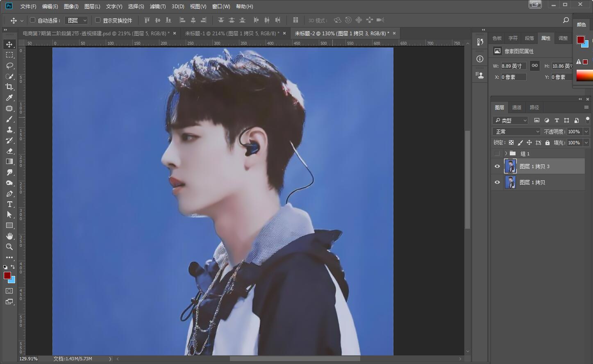Open the Layers panel menu
The width and height of the screenshot is (593, 364).
[x=586, y=107]
